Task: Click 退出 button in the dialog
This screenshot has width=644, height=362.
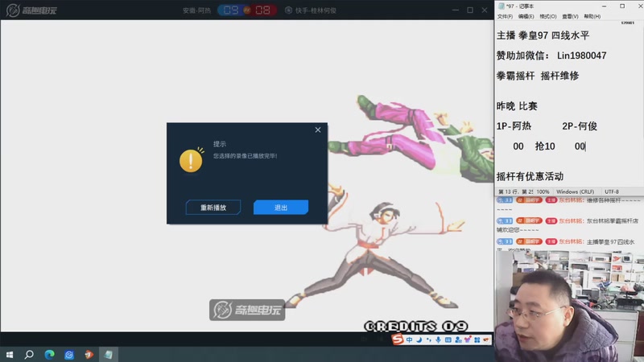Action: [x=280, y=208]
